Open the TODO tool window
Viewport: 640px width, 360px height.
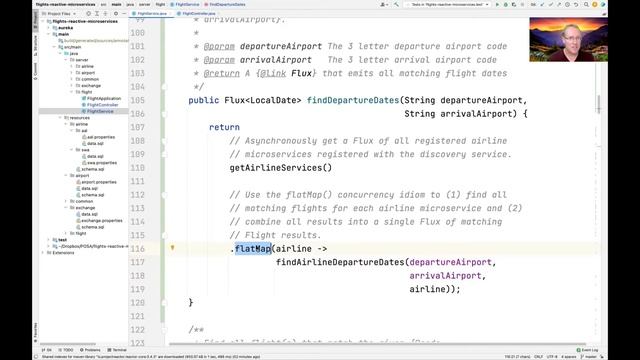pos(66,350)
